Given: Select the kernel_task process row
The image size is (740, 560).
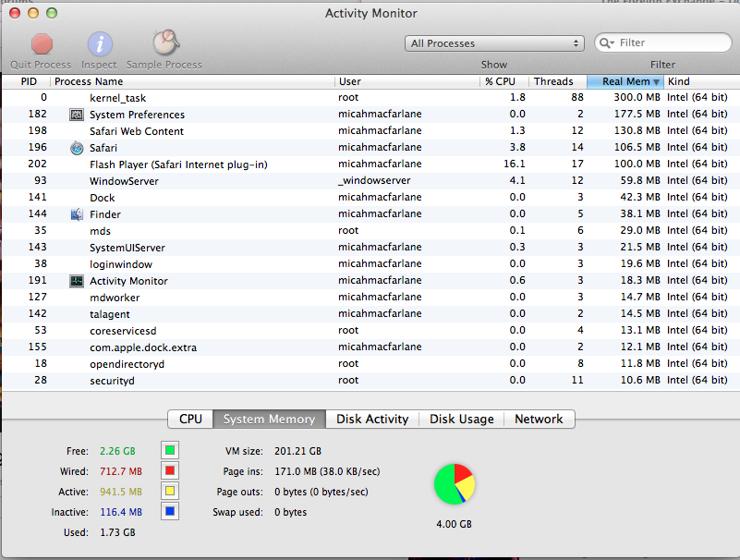Looking at the screenshot, I should 370,98.
